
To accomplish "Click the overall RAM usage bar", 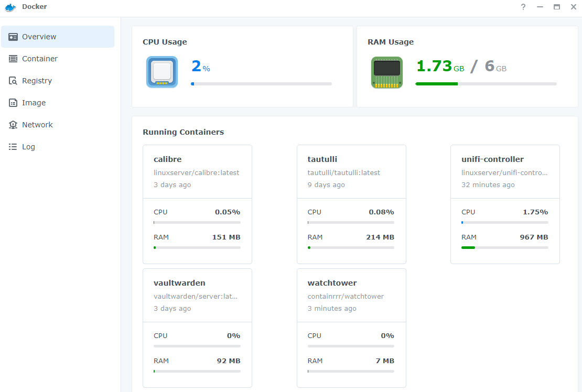I will 486,84.
